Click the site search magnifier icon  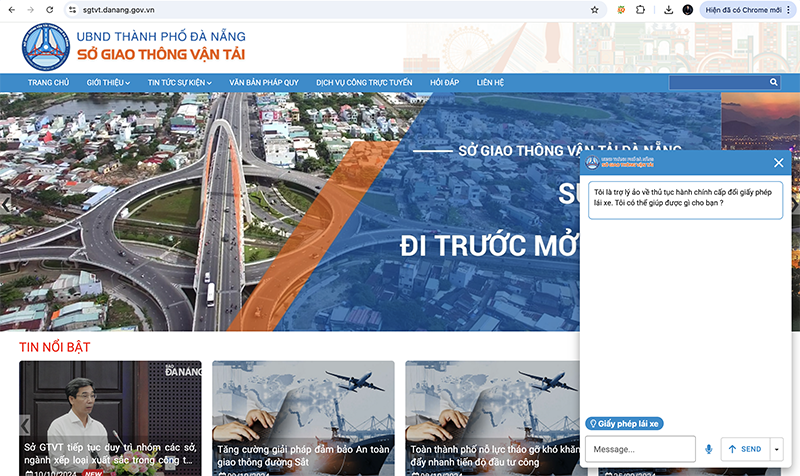[774, 82]
